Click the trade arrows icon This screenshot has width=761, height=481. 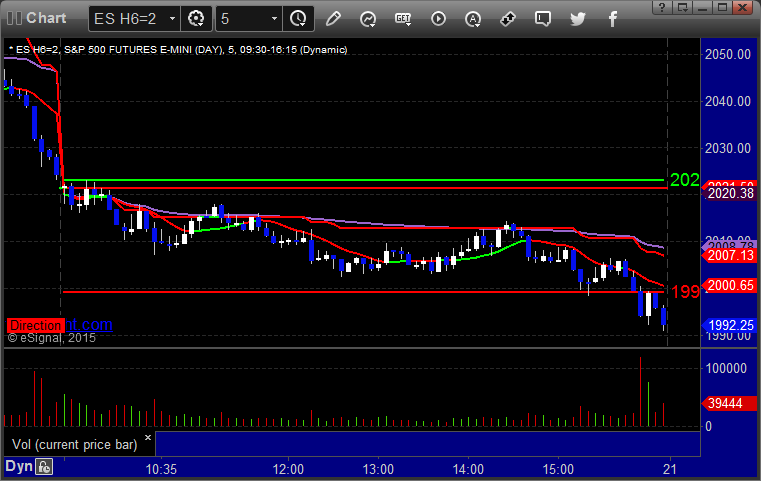pos(508,19)
